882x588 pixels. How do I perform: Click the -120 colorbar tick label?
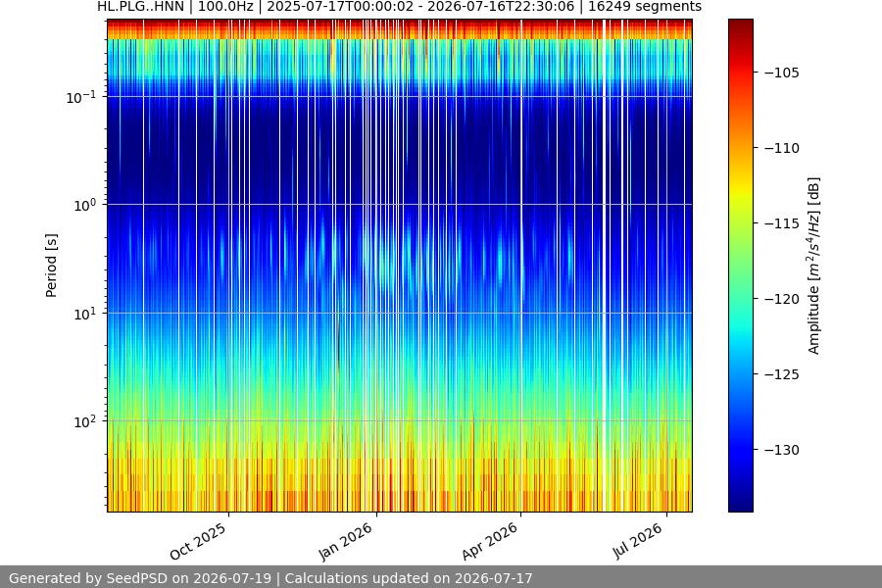(x=782, y=299)
